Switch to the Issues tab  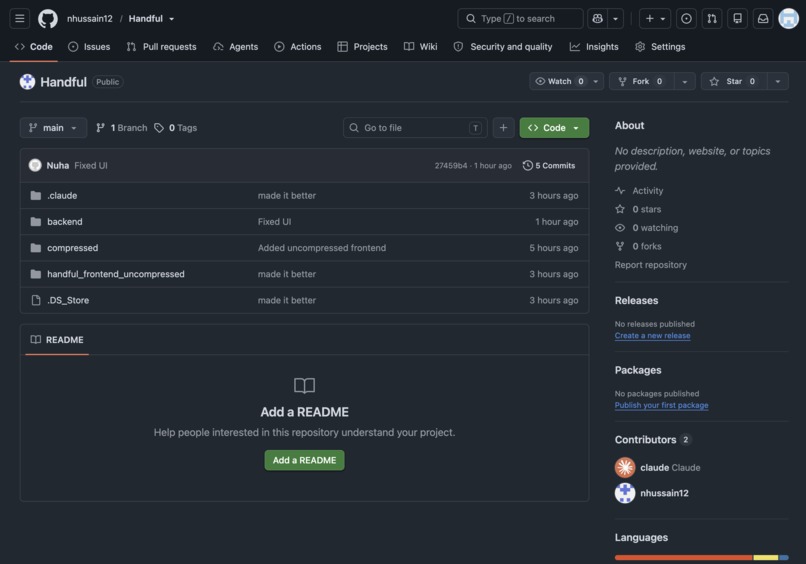tap(89, 47)
